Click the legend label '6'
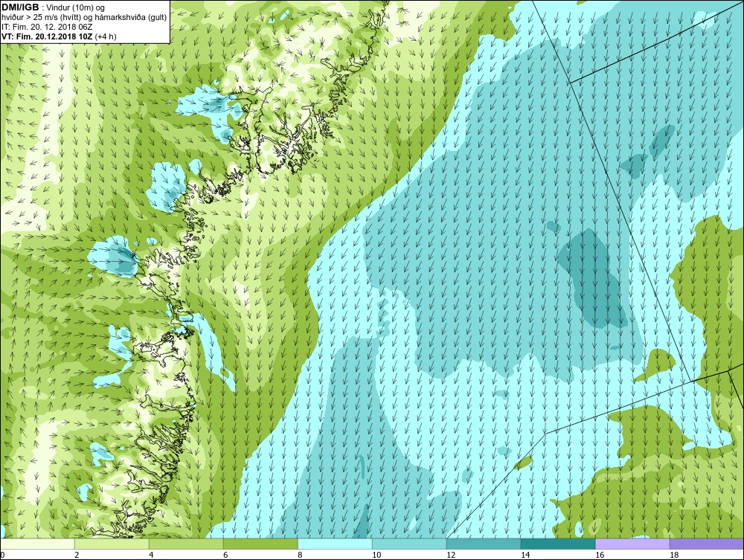The image size is (744, 560). (x=225, y=555)
